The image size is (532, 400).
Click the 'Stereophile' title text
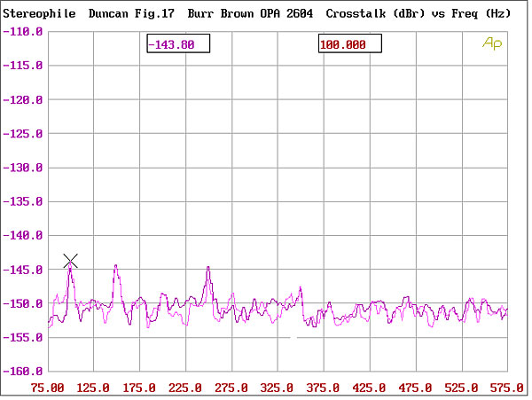(x=39, y=13)
